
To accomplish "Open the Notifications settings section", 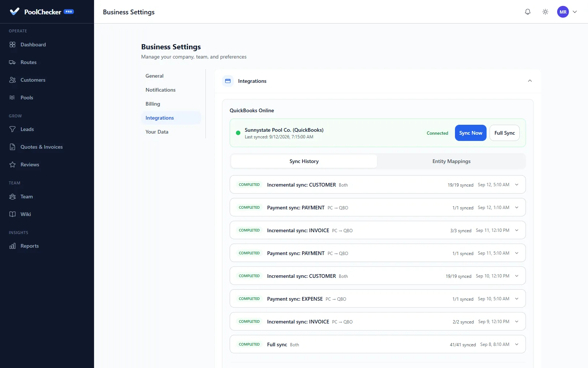I will coord(171,90).
